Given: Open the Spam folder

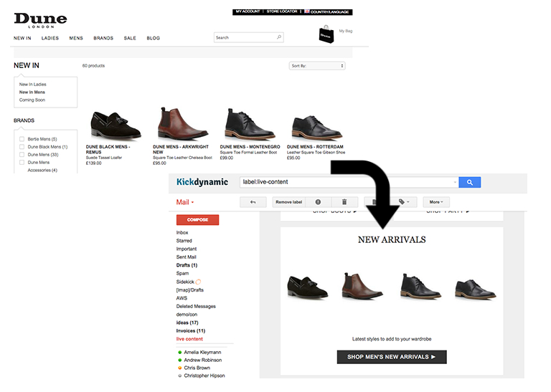Looking at the screenshot, I should tap(182, 273).
